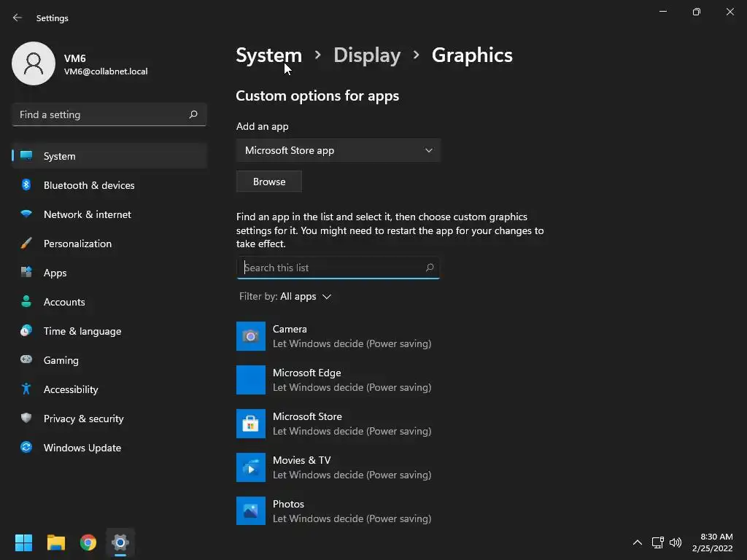747x560 pixels.
Task: Click the Windows Update sidebar icon
Action: 26,448
